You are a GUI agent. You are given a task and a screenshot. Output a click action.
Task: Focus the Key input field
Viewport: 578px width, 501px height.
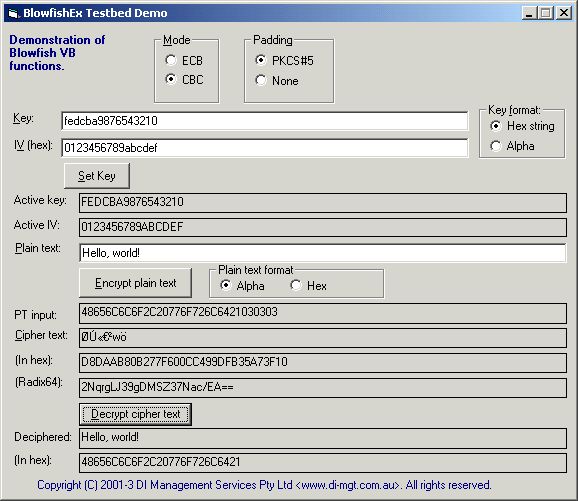pyautogui.click(x=265, y=121)
